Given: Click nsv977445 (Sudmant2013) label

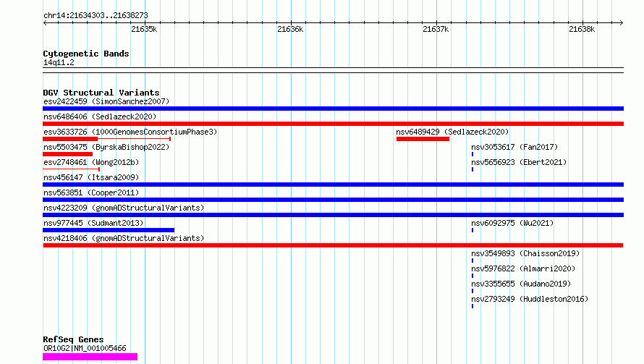Looking at the screenshot, I should [x=93, y=223].
